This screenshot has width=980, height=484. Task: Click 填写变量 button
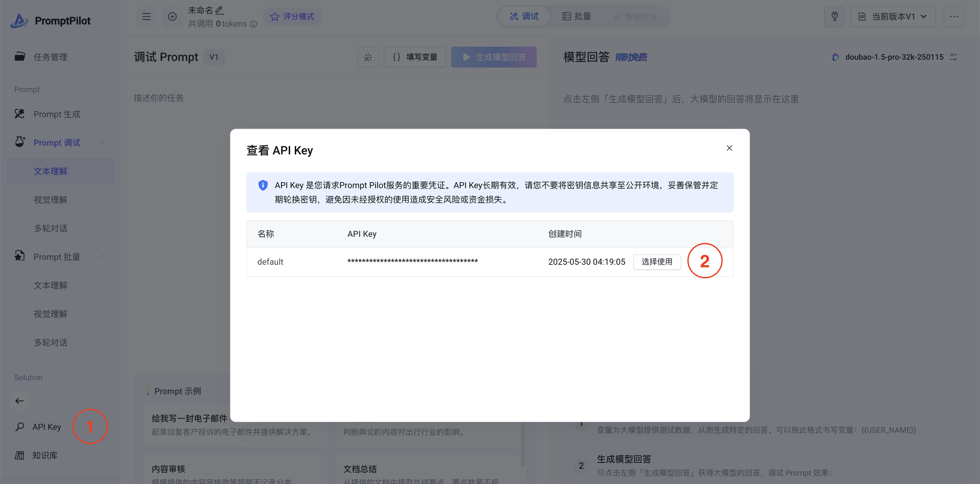(x=415, y=57)
